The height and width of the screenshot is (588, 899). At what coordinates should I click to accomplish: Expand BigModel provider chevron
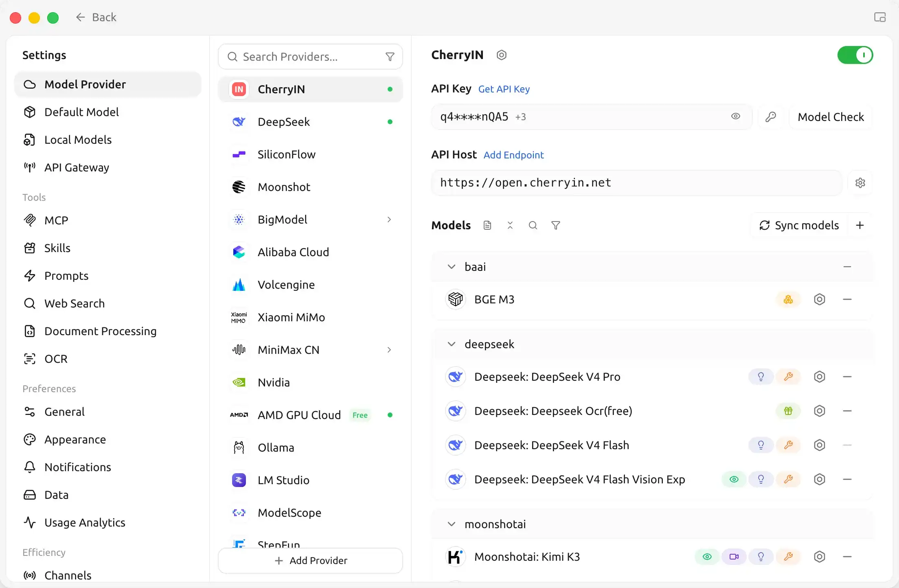pyautogui.click(x=389, y=219)
